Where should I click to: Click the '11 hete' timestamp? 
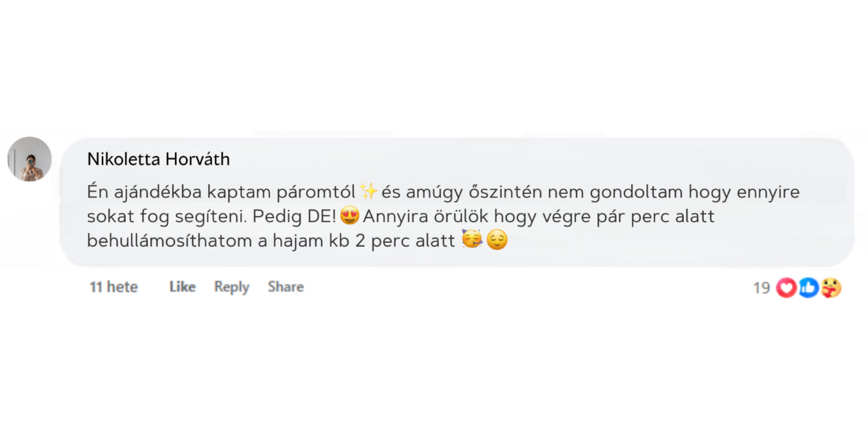click(x=113, y=287)
